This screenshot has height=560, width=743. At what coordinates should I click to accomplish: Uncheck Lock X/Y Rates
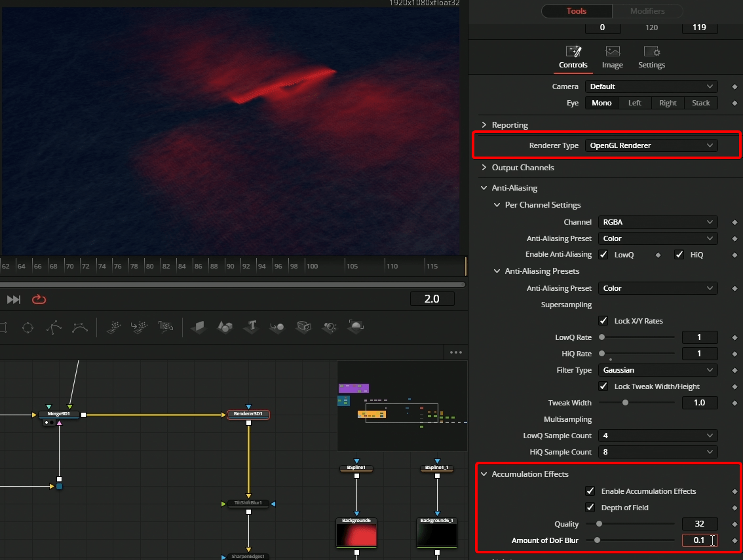pyautogui.click(x=603, y=321)
